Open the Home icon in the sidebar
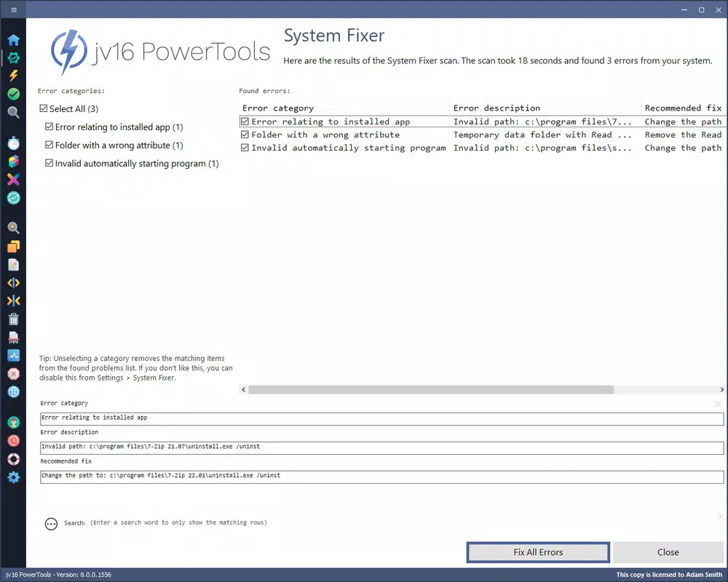 (x=13, y=40)
